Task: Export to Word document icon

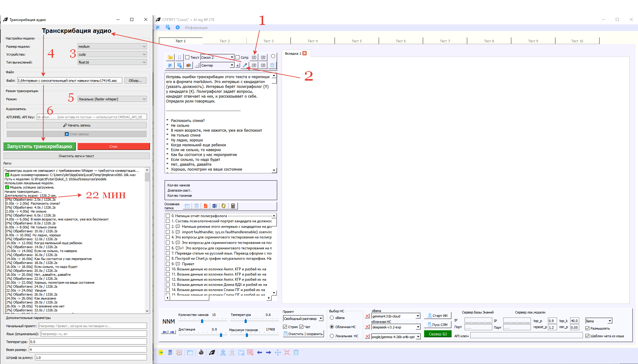Action: (x=215, y=206)
